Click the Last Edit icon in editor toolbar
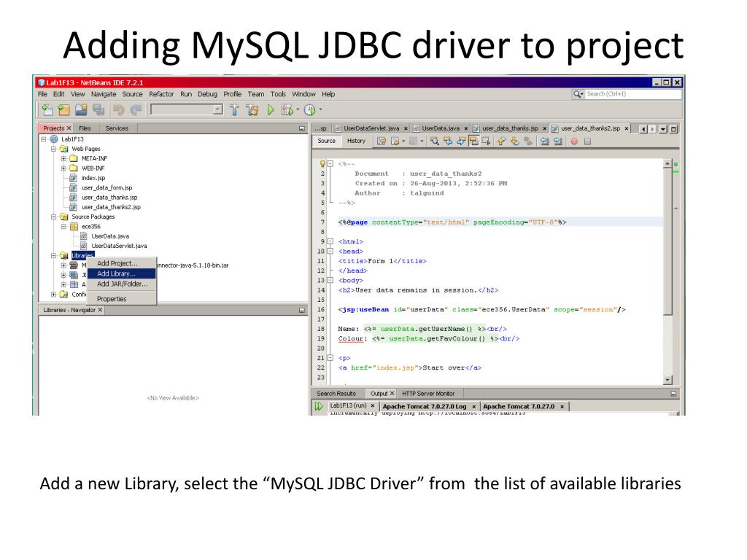747x560 pixels. click(381, 141)
